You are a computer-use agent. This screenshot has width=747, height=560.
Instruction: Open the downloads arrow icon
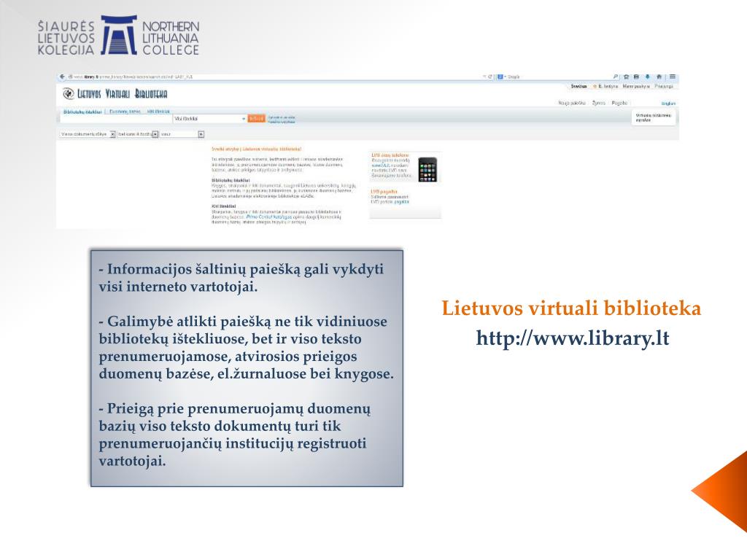pos(648,77)
